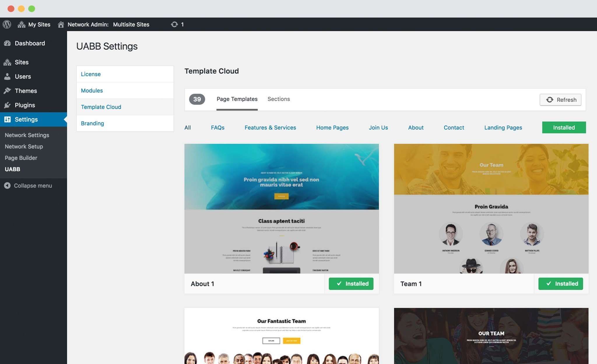Open the About 1 template thumbnail

click(281, 208)
